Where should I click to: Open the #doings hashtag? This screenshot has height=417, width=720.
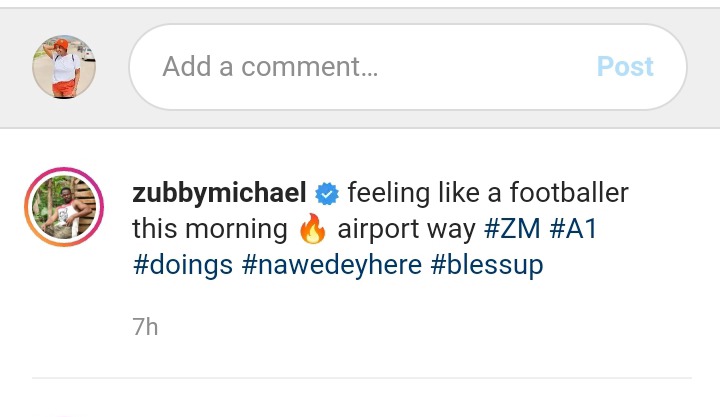(x=183, y=265)
